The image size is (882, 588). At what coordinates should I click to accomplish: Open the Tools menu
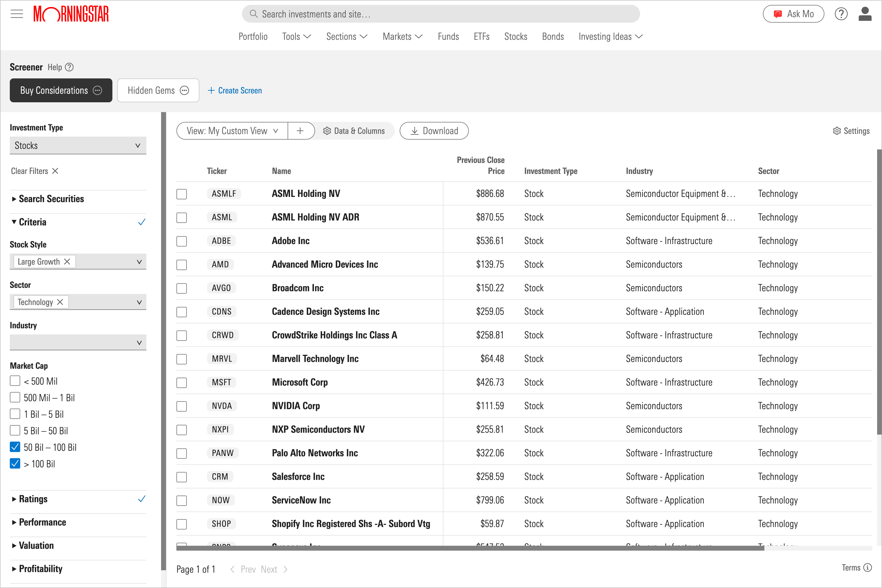[297, 36]
